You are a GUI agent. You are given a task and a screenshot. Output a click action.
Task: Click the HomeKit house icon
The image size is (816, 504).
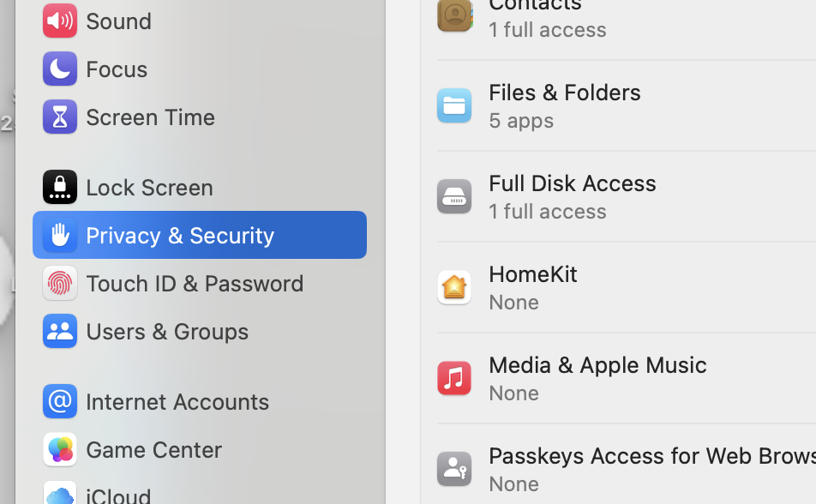[x=454, y=287]
